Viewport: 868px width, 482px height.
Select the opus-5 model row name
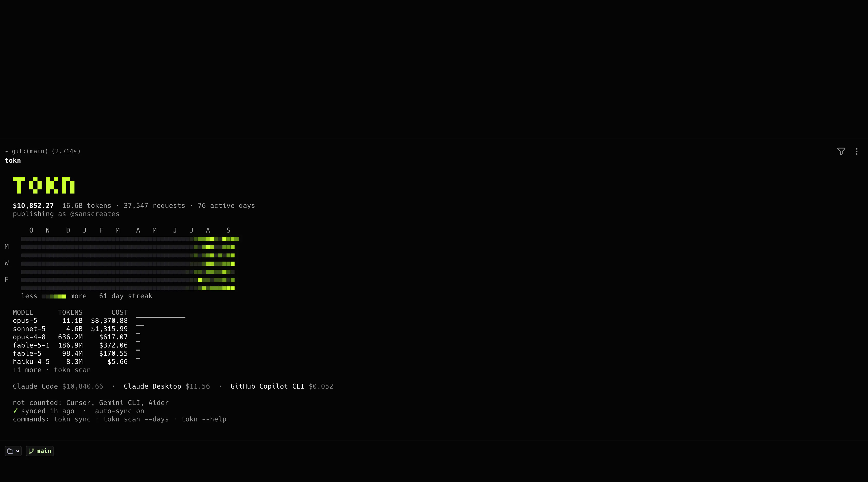[x=25, y=321]
